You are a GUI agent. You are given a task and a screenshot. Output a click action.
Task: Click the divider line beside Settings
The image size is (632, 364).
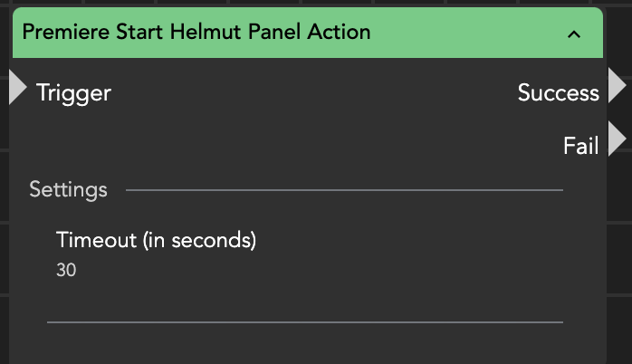click(x=344, y=191)
